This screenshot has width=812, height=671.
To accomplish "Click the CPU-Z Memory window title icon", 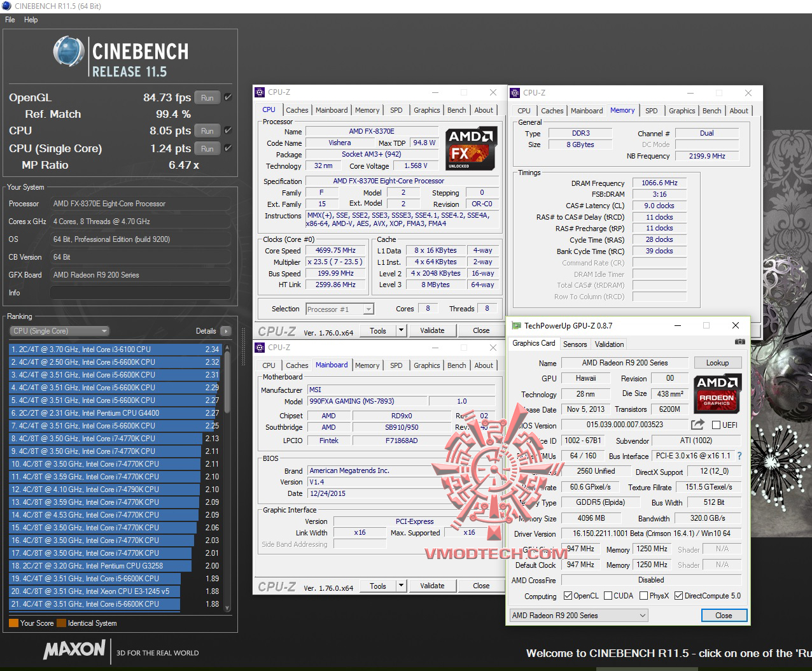I will [x=515, y=92].
